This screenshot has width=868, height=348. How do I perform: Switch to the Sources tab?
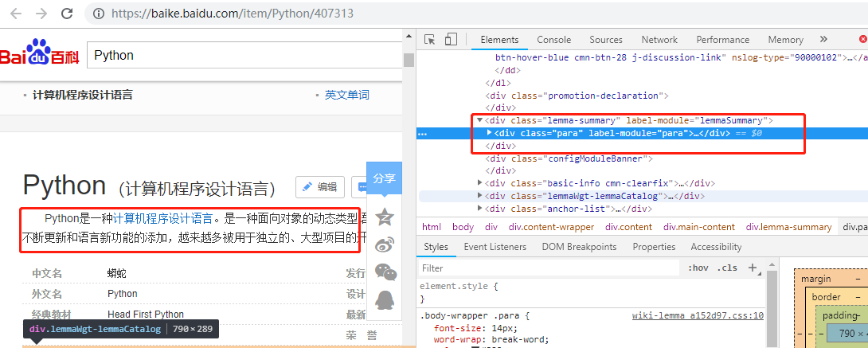605,40
